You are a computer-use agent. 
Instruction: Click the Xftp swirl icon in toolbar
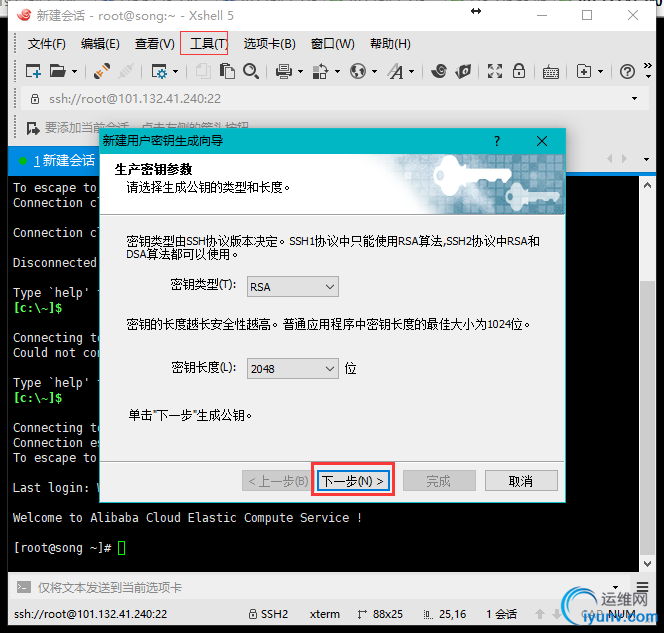point(439,71)
